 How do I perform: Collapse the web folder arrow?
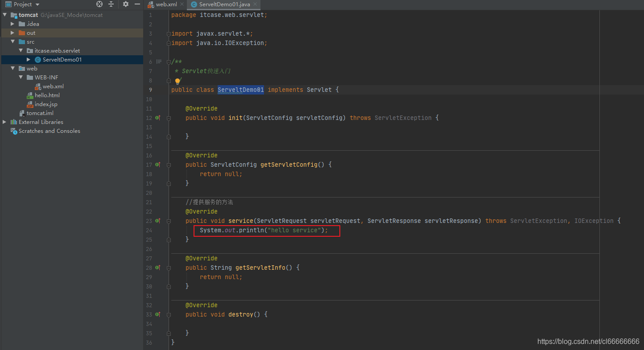(13, 69)
